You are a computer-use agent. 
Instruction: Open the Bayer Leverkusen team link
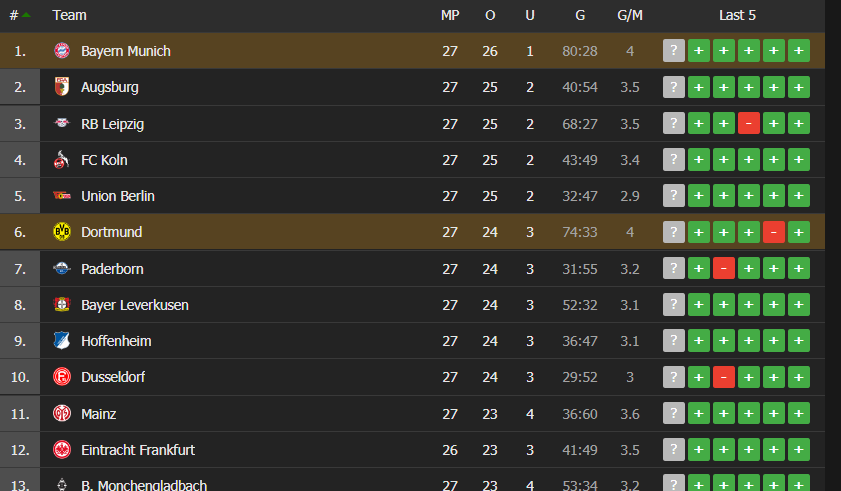coord(135,305)
